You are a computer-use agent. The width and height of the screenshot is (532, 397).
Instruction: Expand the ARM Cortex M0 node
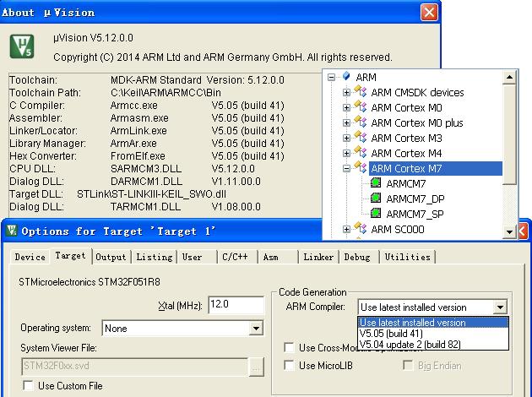coord(346,107)
